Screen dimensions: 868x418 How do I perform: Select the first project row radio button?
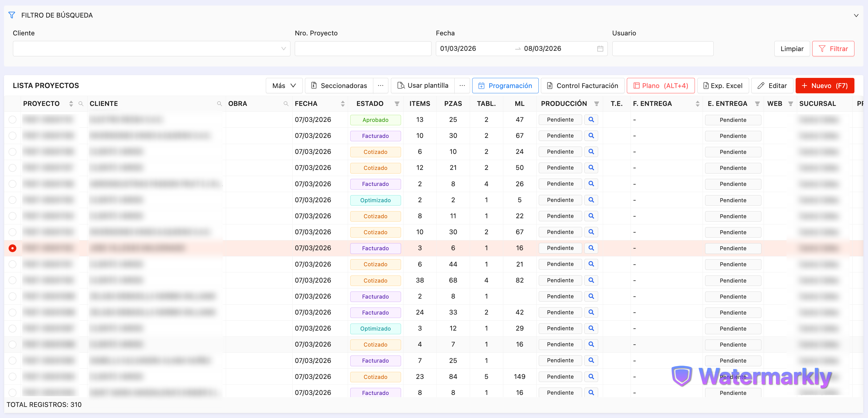click(12, 119)
